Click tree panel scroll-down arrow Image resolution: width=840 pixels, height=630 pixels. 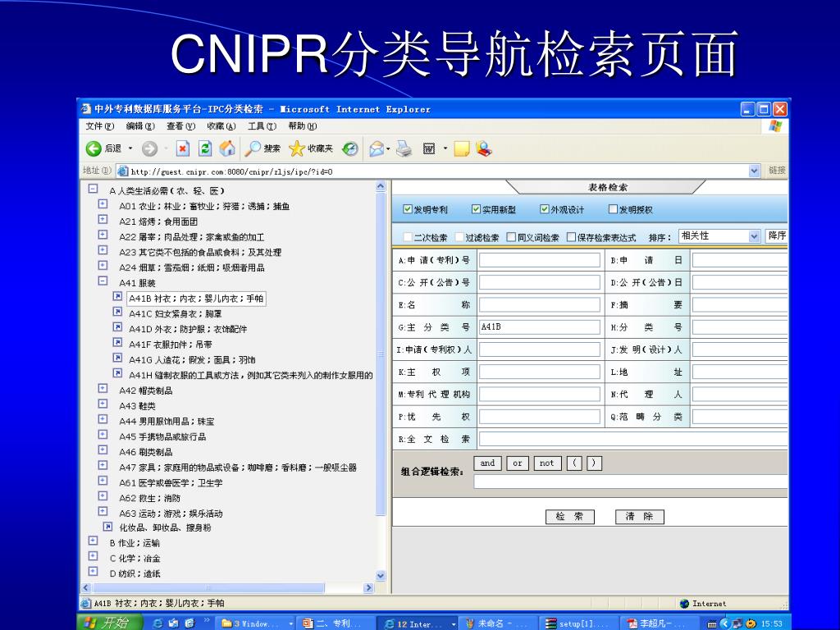click(x=381, y=576)
